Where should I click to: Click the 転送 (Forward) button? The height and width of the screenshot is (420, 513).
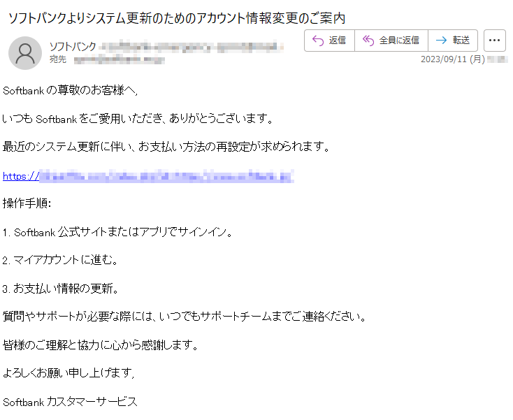(x=453, y=41)
